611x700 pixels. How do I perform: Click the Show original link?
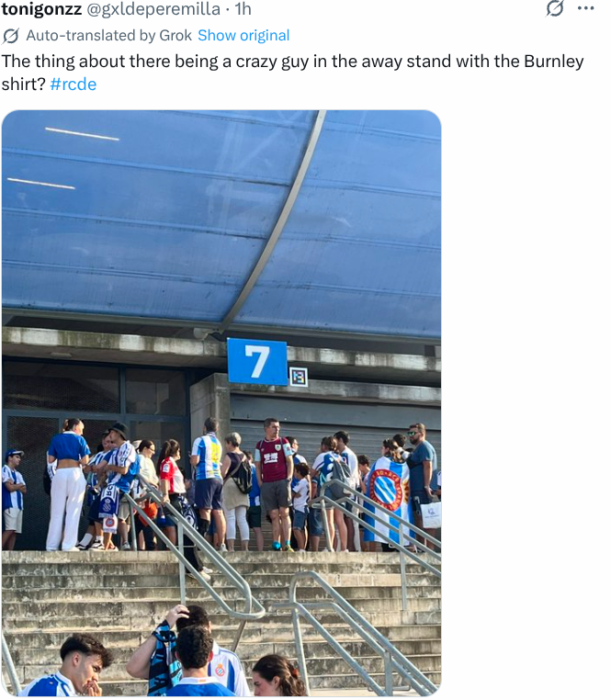tap(243, 36)
